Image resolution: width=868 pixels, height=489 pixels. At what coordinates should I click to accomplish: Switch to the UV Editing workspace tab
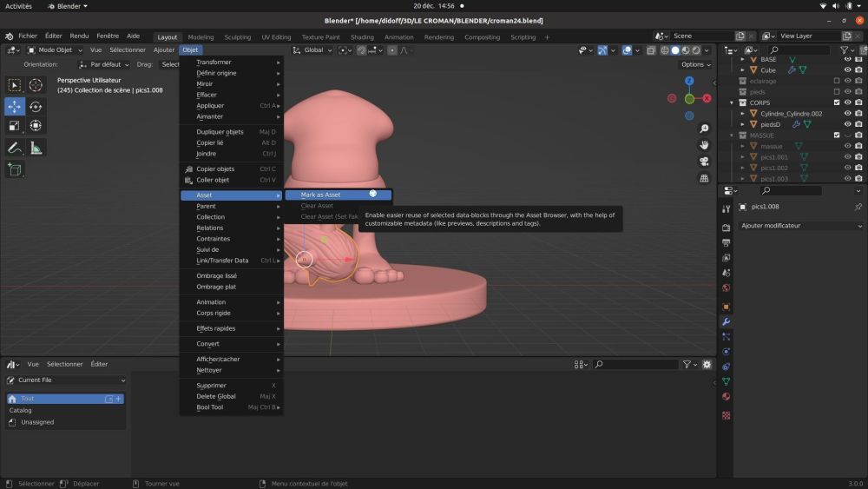(x=276, y=37)
